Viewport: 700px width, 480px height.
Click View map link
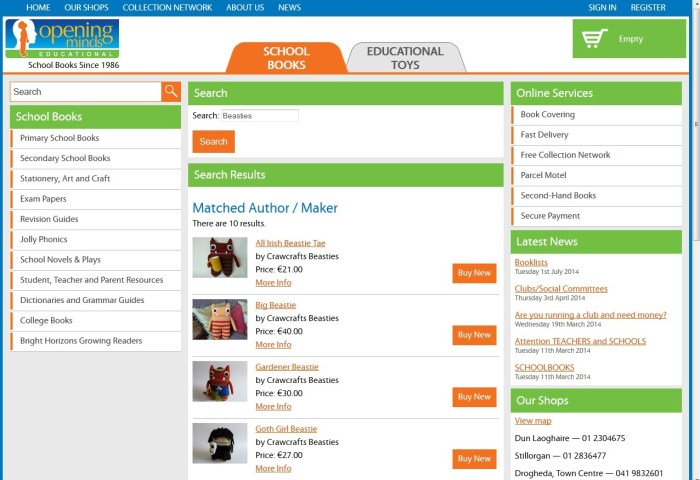click(533, 421)
